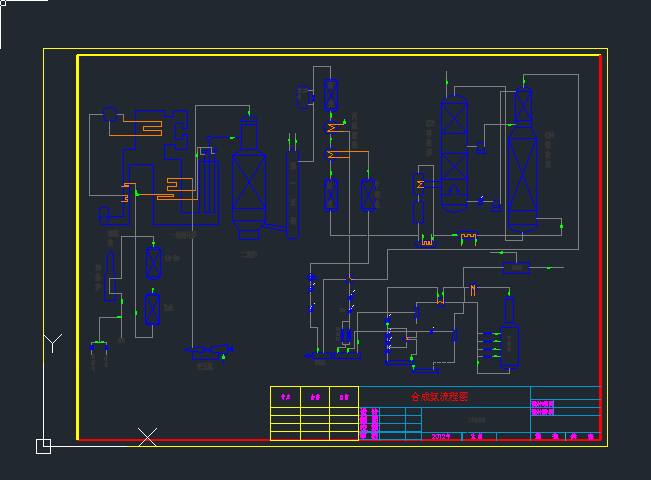This screenshot has height=480, width=651.
Task: Click the 2012 date cell in title block
Action: 441,437
